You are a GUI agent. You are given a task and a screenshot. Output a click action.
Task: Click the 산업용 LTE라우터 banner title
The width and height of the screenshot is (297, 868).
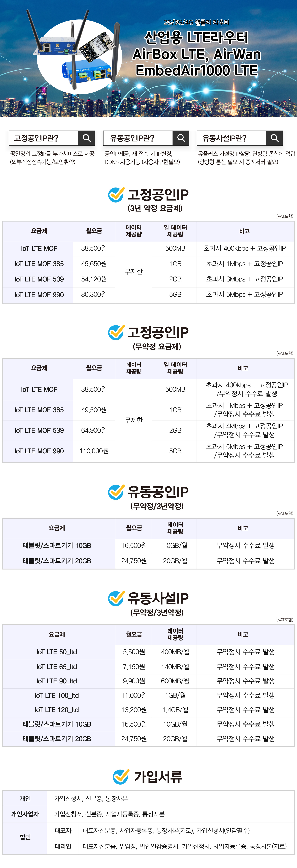197,37
